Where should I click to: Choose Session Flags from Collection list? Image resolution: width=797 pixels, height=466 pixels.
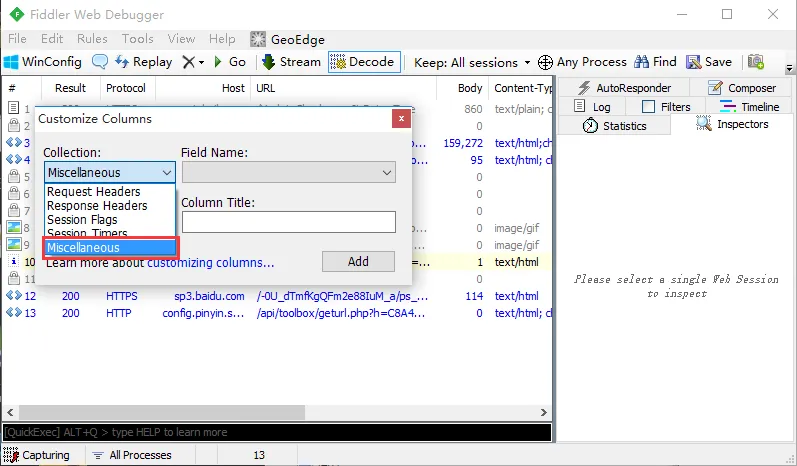(82, 220)
